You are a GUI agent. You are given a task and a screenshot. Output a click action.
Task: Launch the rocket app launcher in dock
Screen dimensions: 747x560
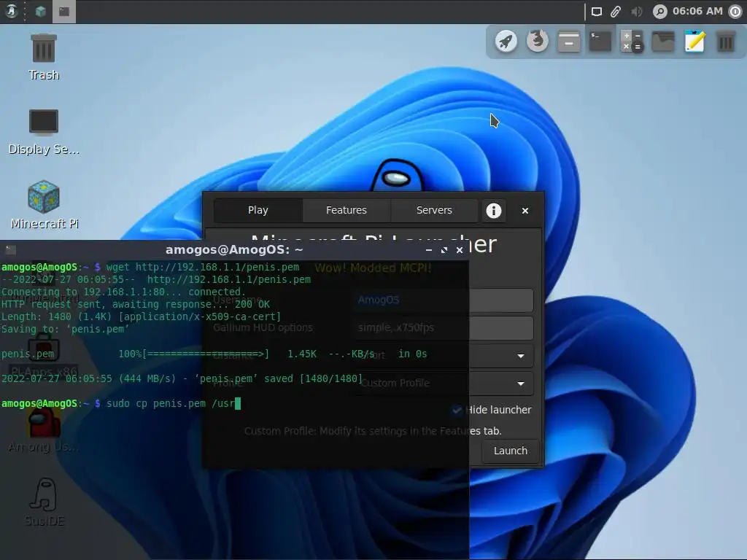506,42
